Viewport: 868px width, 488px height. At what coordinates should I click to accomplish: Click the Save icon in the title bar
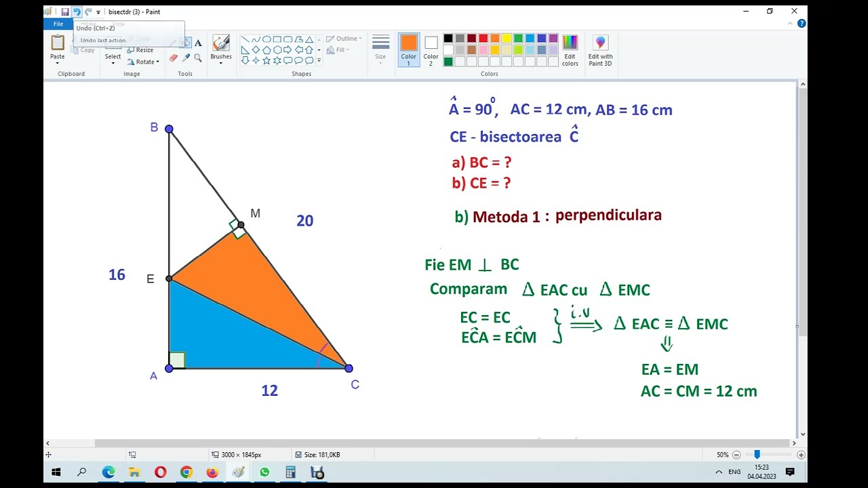[x=65, y=12]
